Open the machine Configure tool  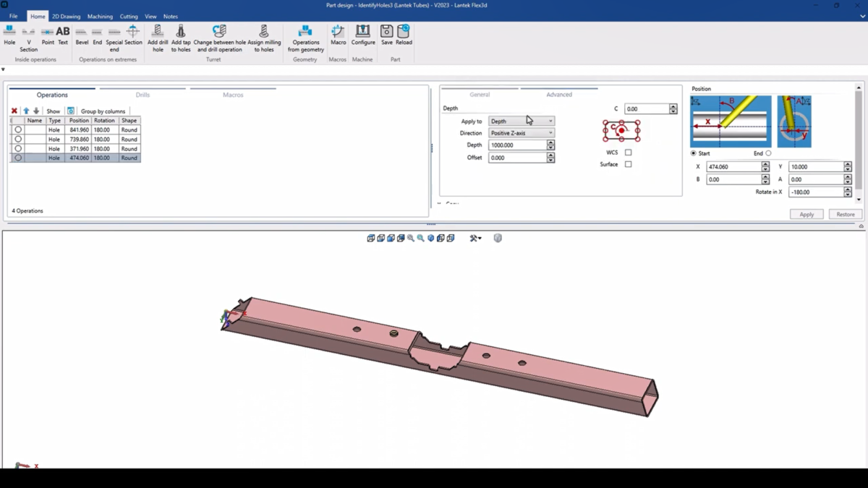pyautogui.click(x=363, y=36)
